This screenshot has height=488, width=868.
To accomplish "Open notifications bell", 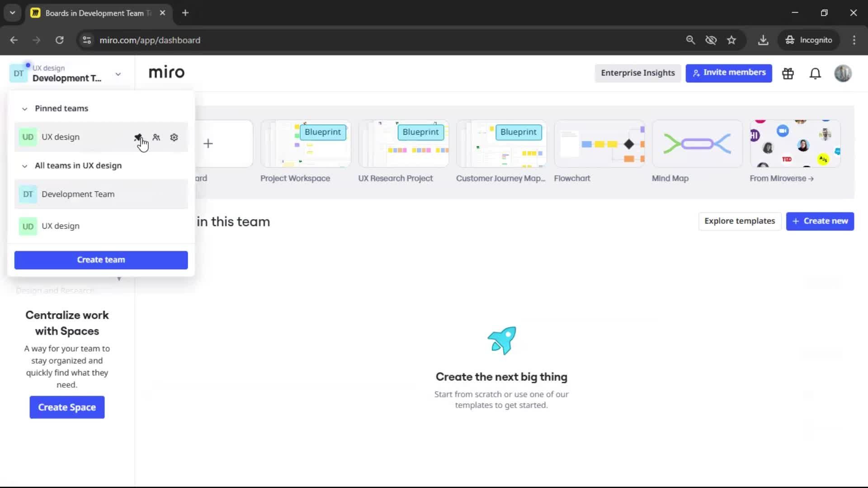I will pyautogui.click(x=815, y=73).
